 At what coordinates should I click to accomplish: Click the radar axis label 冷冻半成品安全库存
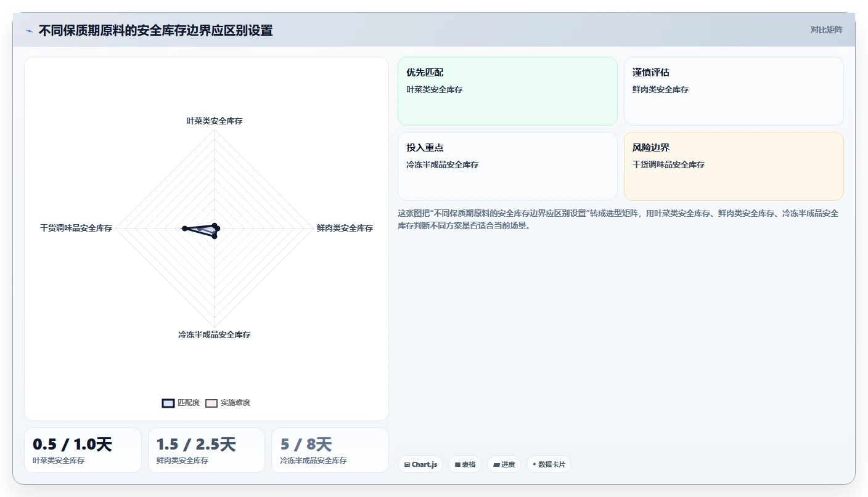(215, 334)
